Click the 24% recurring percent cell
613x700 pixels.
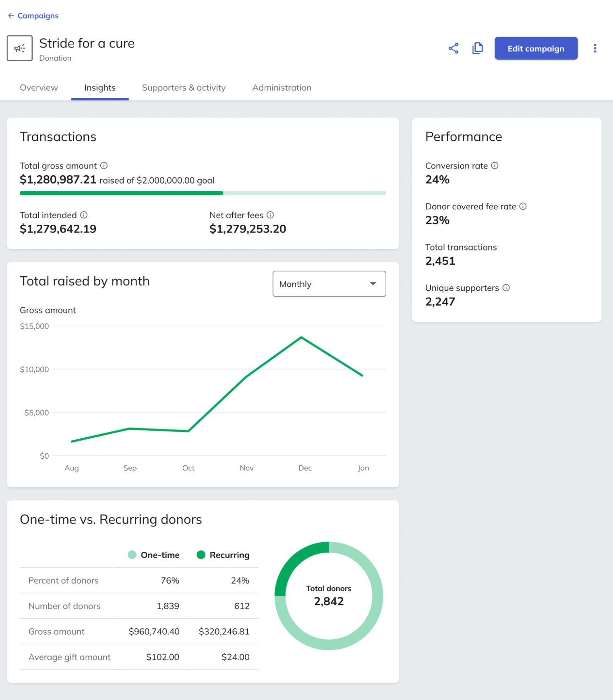click(x=240, y=580)
